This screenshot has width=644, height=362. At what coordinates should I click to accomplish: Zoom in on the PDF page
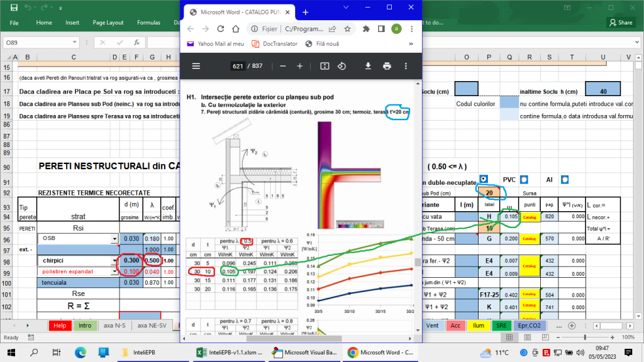pyautogui.click(x=301, y=65)
